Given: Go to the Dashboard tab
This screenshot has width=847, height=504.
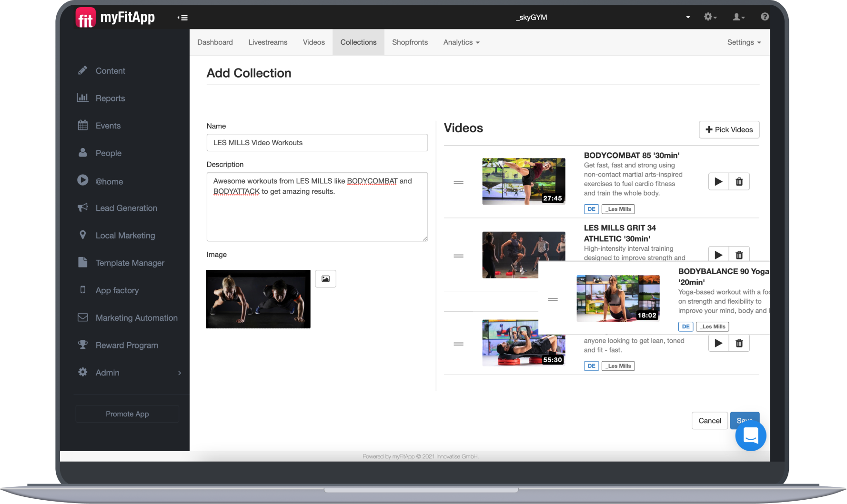Looking at the screenshot, I should click(x=215, y=42).
